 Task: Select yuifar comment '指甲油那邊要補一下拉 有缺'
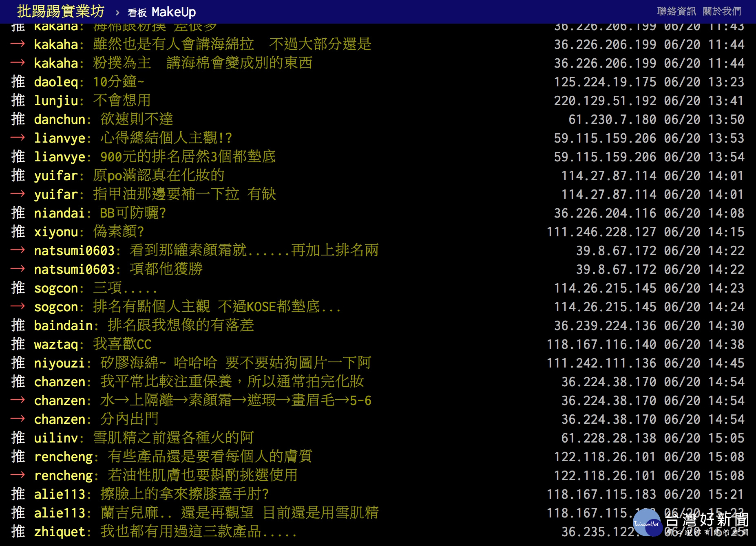point(184,194)
